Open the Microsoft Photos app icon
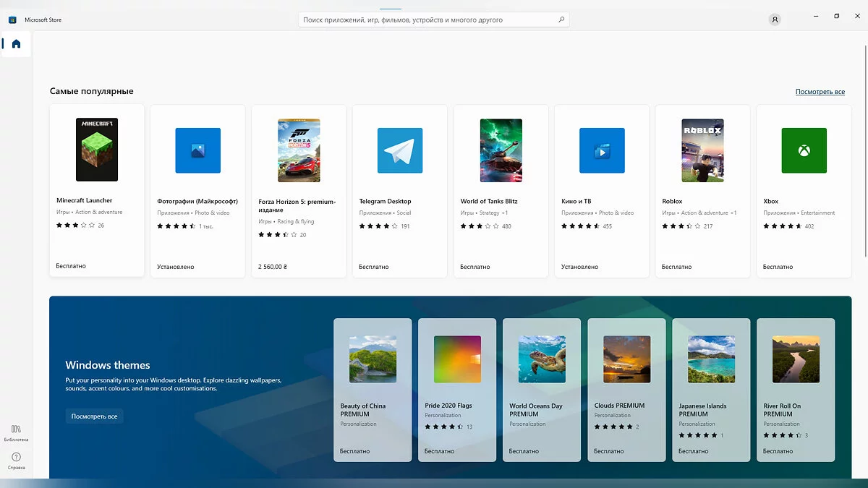868x488 pixels. click(x=197, y=150)
